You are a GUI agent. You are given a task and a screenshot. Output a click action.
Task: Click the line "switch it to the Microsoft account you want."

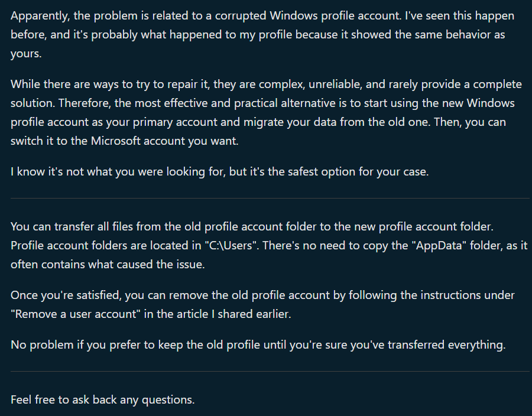point(125,141)
